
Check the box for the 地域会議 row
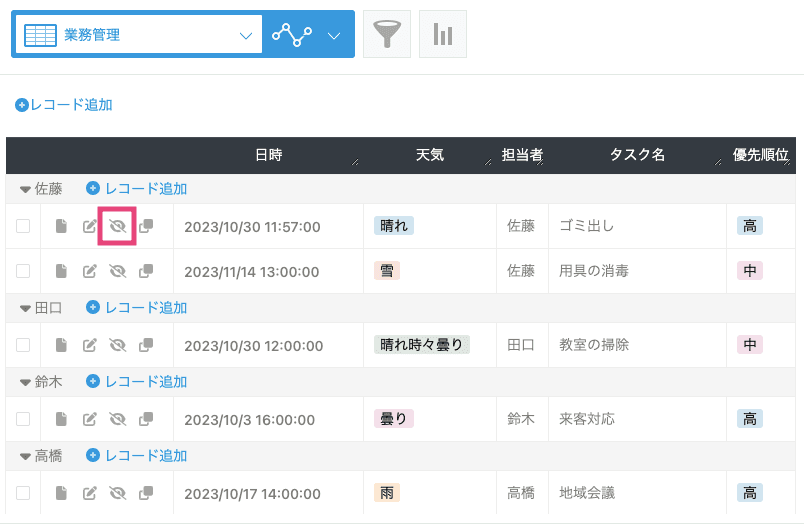[x=23, y=493]
